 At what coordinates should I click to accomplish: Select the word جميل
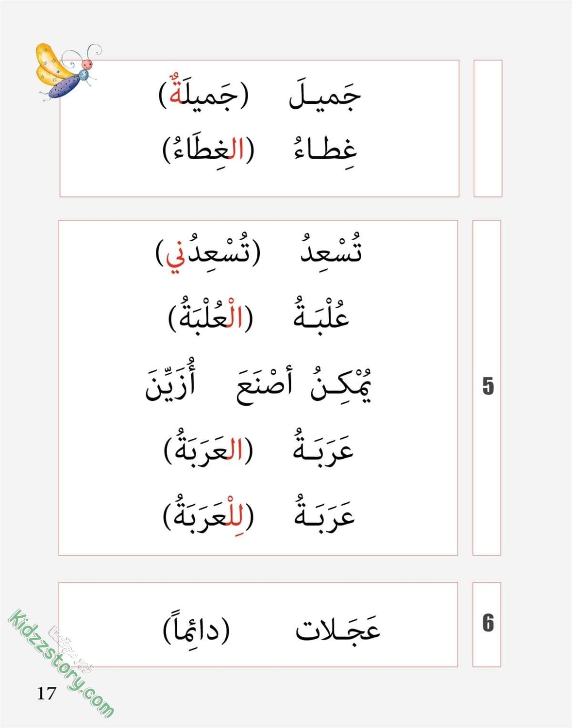(325, 95)
